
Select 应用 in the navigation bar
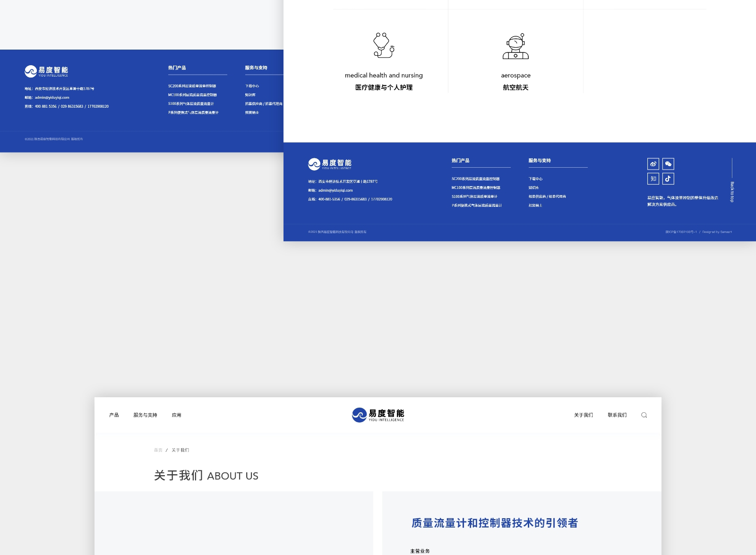point(177,415)
